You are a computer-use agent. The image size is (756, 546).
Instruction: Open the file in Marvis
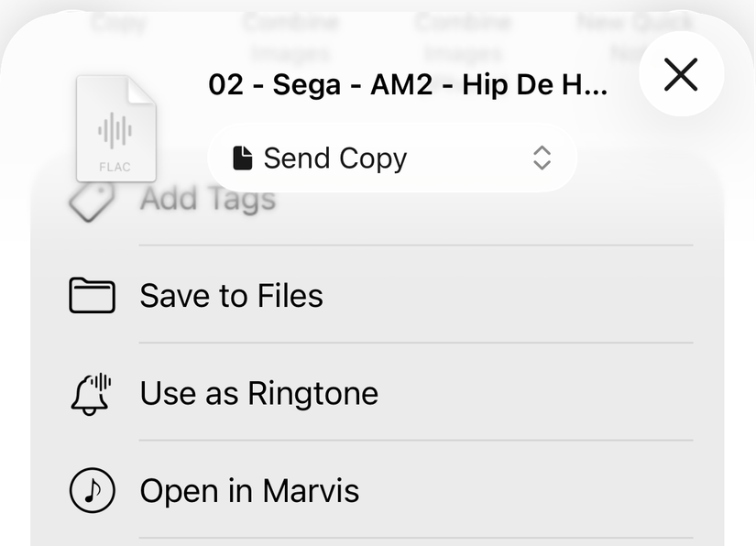(248, 490)
